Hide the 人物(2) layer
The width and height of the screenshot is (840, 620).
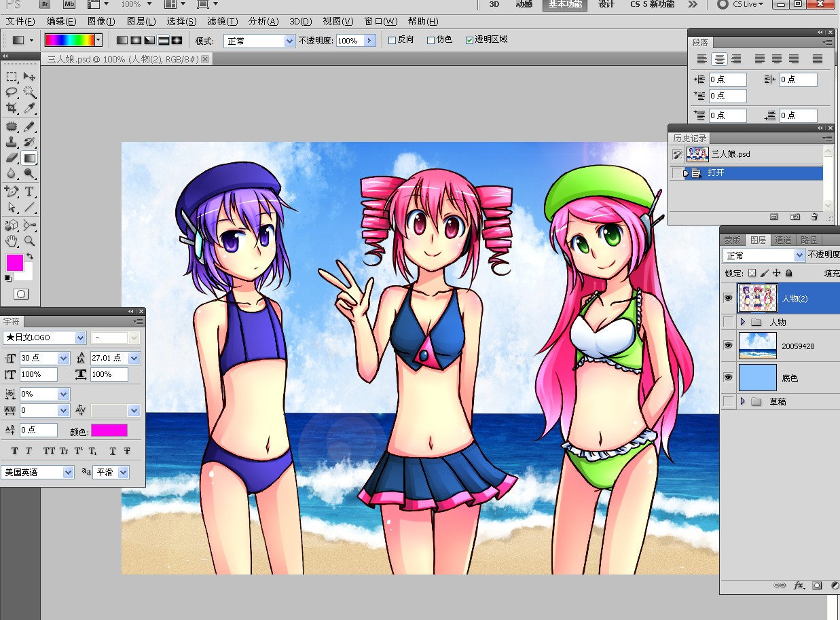[x=728, y=298]
